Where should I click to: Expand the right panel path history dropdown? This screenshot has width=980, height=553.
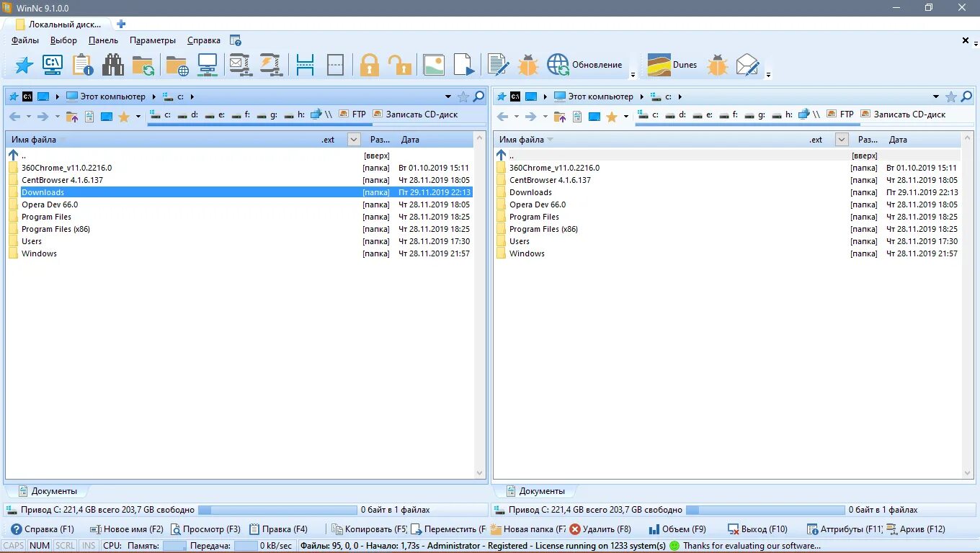936,96
